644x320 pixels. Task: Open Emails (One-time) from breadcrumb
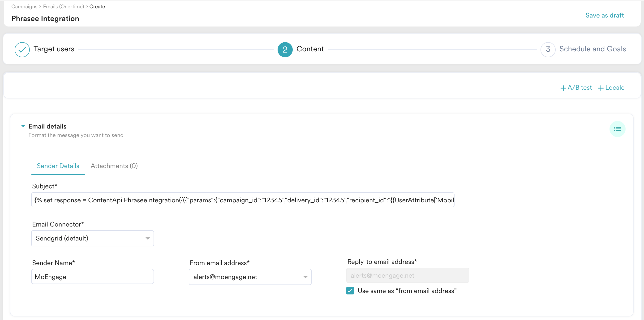click(x=64, y=7)
